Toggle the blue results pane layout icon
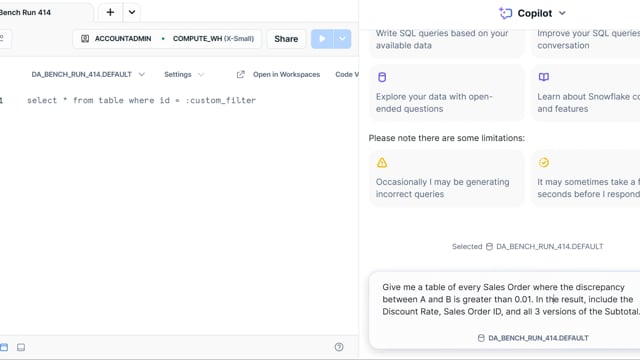This screenshot has width=640, height=360. tap(4, 347)
